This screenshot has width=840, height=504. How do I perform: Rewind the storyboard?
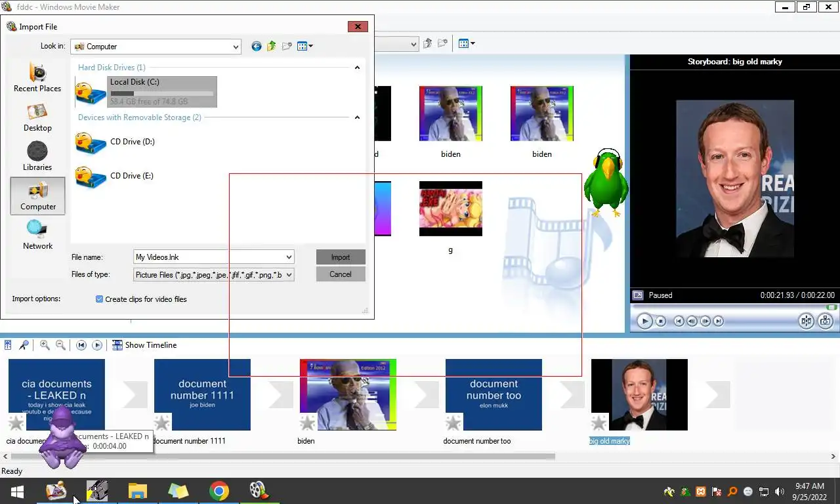coord(81,345)
